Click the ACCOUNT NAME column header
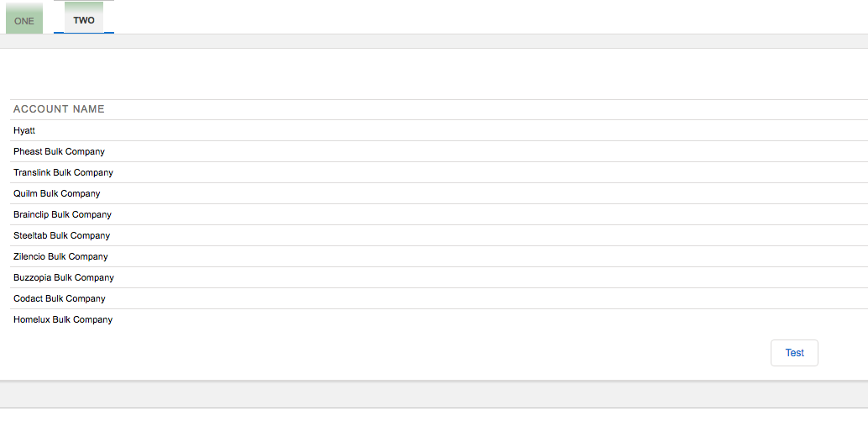The height and width of the screenshot is (442, 868). click(x=59, y=109)
